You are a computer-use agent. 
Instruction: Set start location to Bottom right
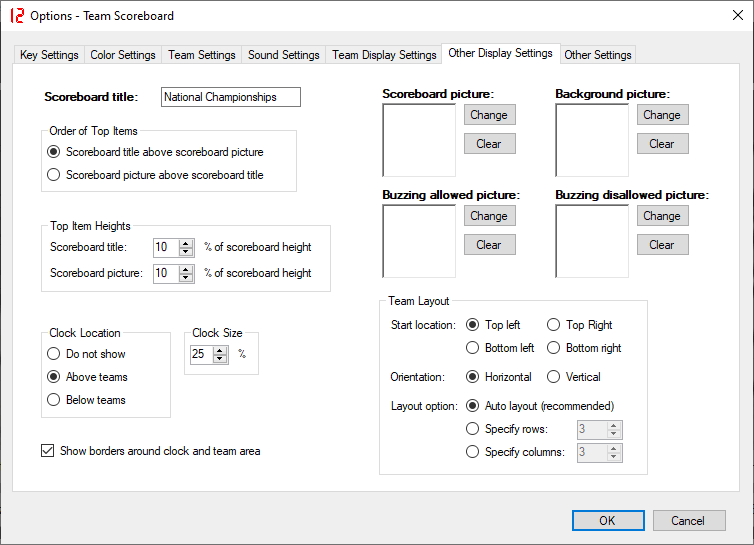coord(554,348)
